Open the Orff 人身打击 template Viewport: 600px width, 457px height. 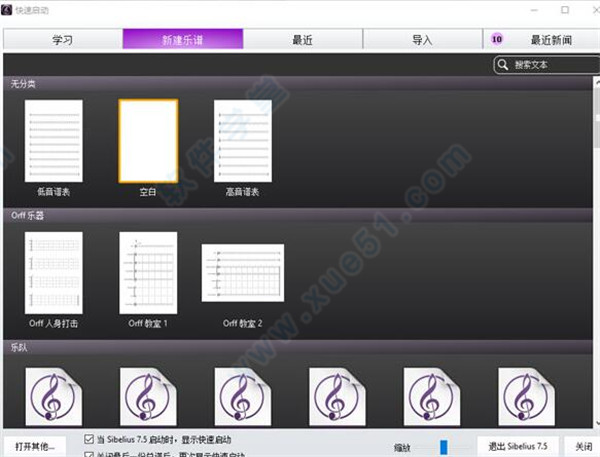coord(53,273)
